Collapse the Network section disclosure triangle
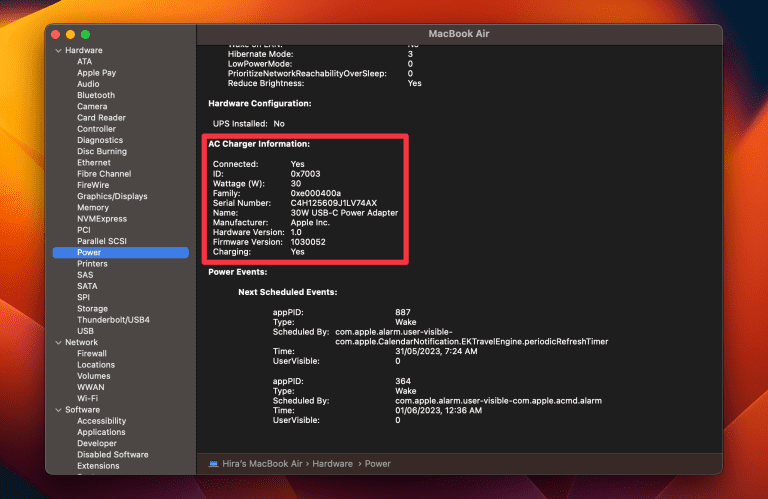This screenshot has width=768, height=499. [x=58, y=342]
